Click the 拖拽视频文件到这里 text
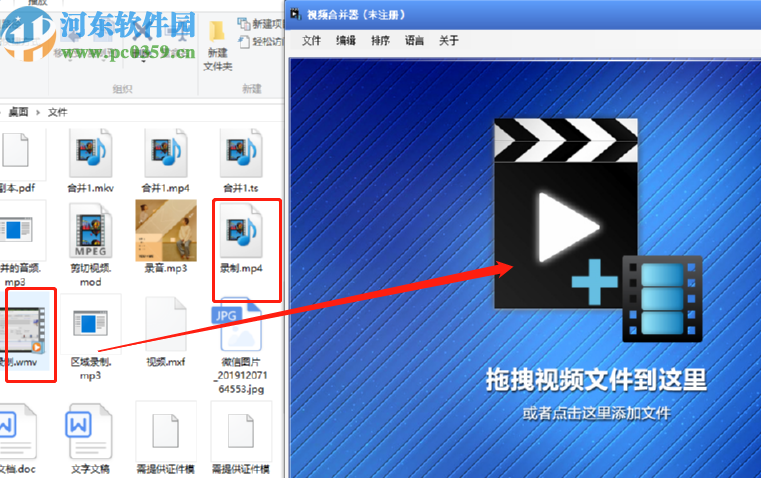This screenshot has height=478, width=761. pos(596,379)
